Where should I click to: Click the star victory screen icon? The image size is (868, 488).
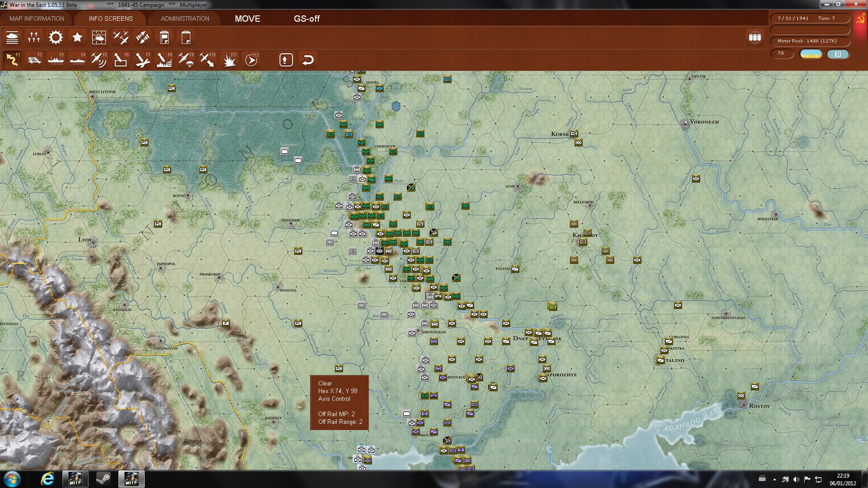(77, 38)
